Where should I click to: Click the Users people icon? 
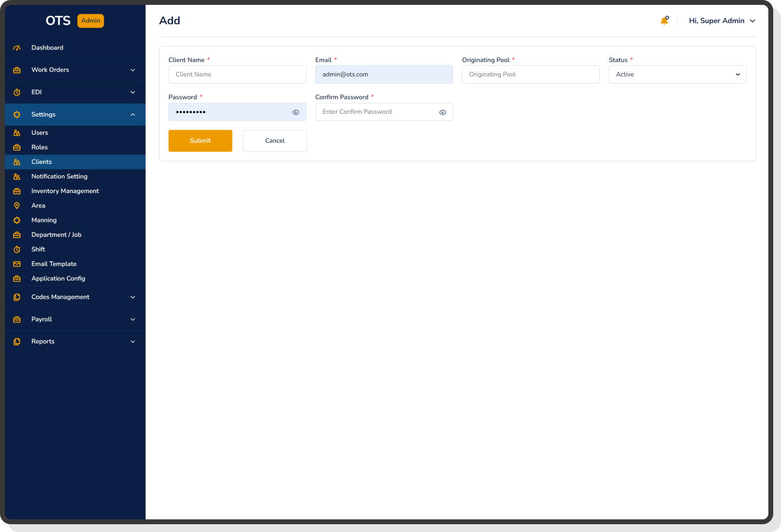pyautogui.click(x=17, y=132)
